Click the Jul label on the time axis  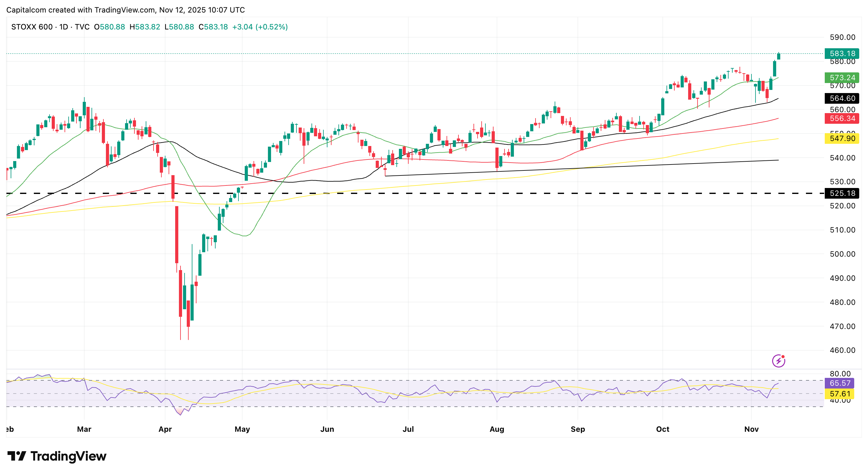coord(408,429)
